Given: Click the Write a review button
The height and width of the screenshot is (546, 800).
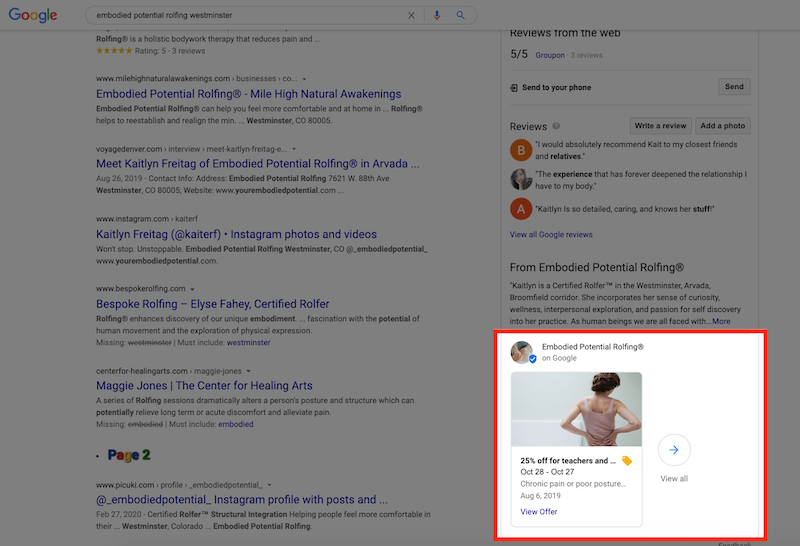Looking at the screenshot, I should (661, 126).
